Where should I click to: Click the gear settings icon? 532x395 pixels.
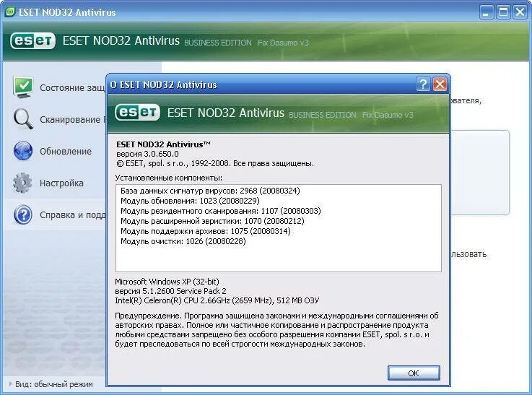point(22,183)
